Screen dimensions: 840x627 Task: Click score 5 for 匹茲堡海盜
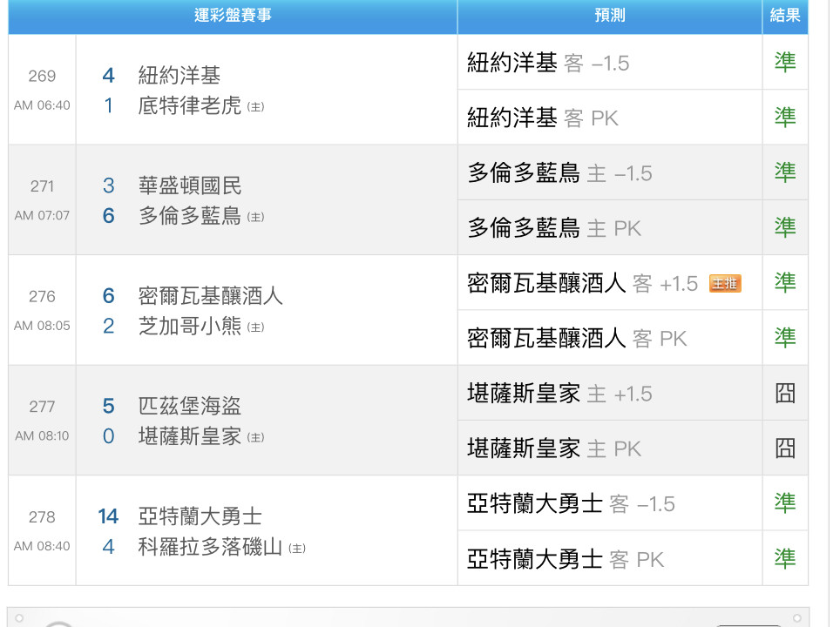coord(108,407)
